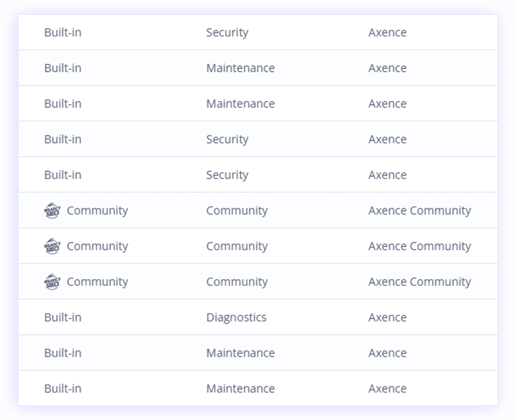This screenshot has height=420, width=516.
Task: Click Maintenance in the third row
Action: [x=240, y=103]
